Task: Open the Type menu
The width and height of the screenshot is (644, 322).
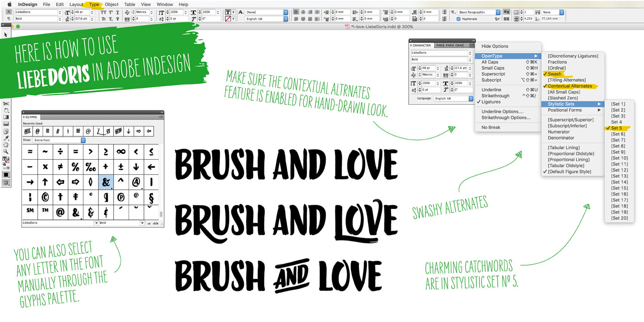Action: (94, 4)
